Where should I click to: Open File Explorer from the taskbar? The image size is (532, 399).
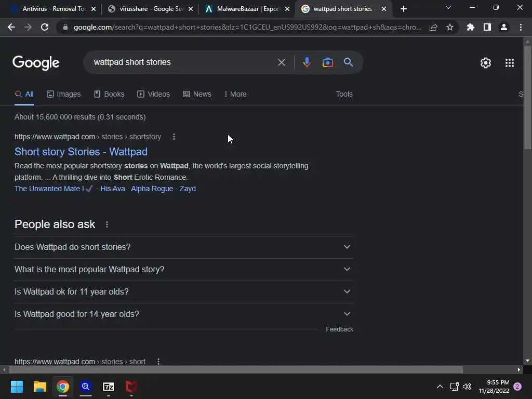coord(39,387)
